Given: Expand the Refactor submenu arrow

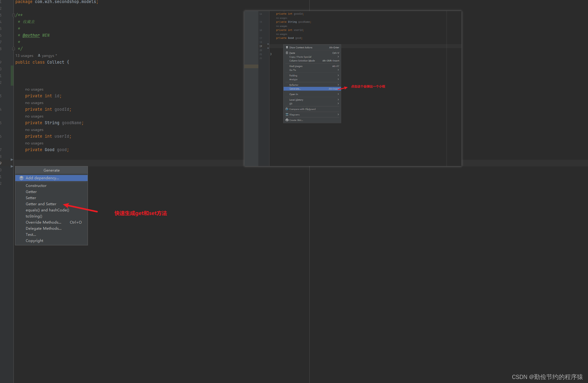Looking at the screenshot, I should tap(338, 85).
